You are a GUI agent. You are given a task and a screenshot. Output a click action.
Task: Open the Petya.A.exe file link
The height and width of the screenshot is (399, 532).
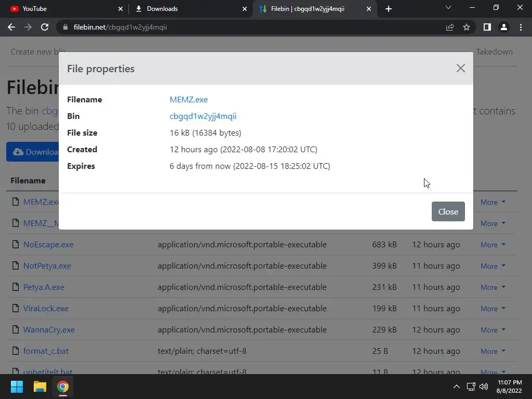tap(44, 287)
